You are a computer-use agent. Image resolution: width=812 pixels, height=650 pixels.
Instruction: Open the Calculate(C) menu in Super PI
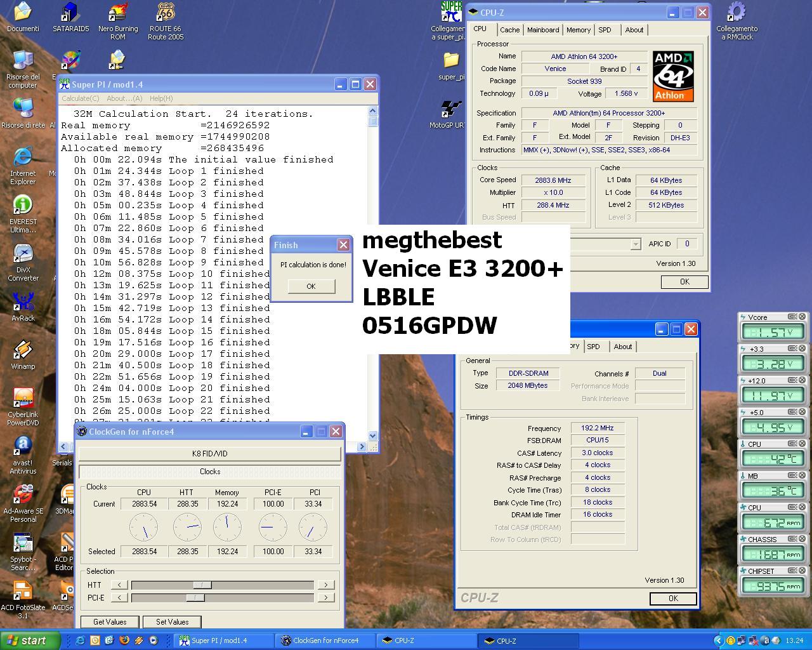tap(80, 98)
